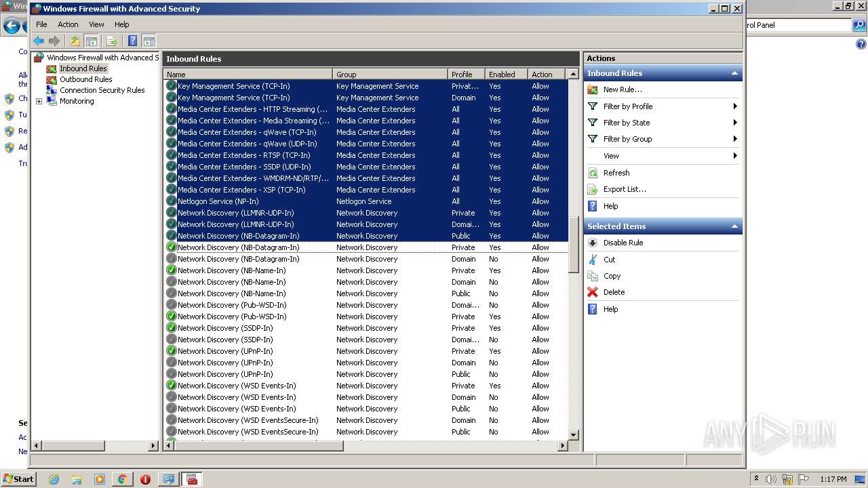The width and height of the screenshot is (868, 488).
Task: Select Windows Firewall with Advanced Security root node
Action: (102, 58)
